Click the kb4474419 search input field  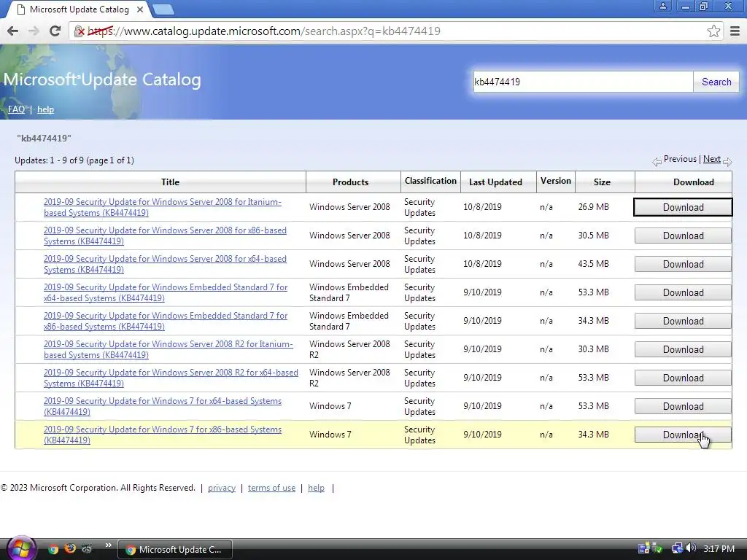(583, 82)
